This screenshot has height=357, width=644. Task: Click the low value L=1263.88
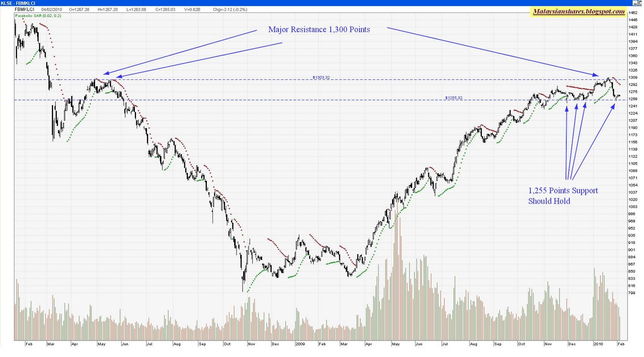point(136,9)
